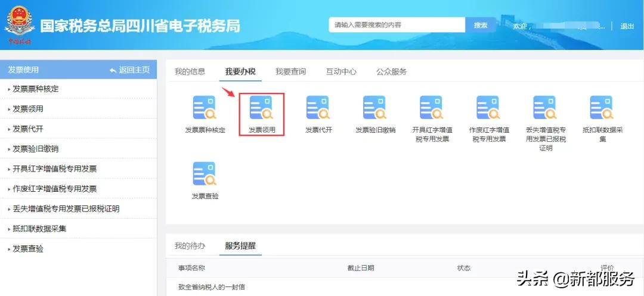Open the 发票验旧缴销 icon in main panel
The width and height of the screenshot is (644, 296).
pos(374,108)
